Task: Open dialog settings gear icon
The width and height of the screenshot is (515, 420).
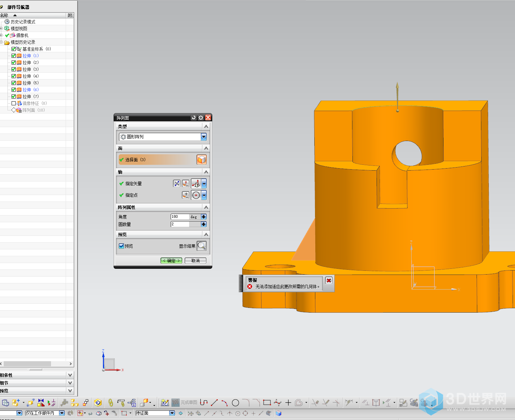Action: [201, 118]
